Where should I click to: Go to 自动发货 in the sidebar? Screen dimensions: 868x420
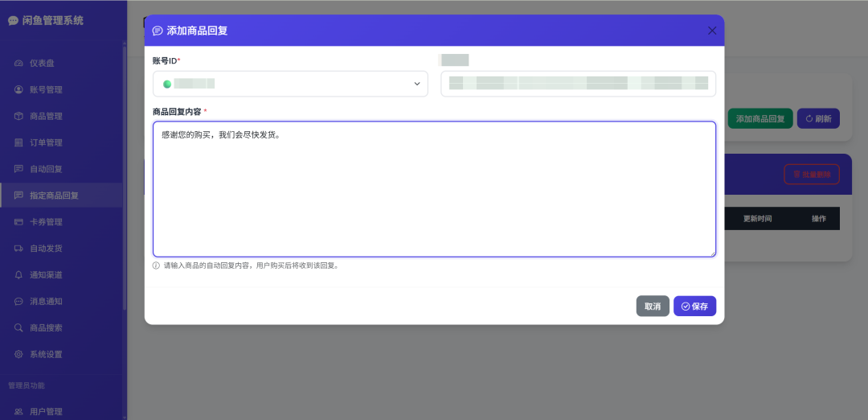point(61,249)
